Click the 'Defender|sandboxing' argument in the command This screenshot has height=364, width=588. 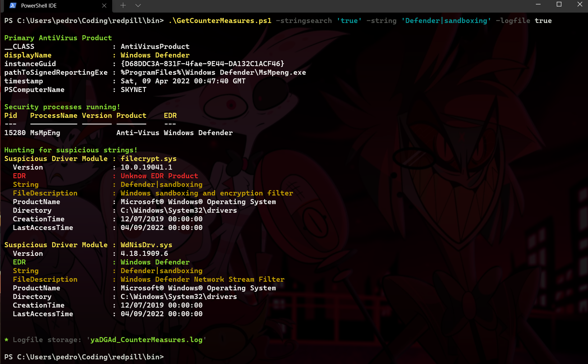tap(446, 20)
